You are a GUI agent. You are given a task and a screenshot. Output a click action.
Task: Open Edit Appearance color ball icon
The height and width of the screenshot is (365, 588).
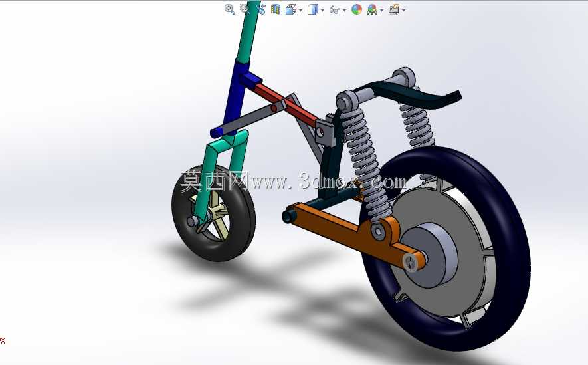(357, 9)
